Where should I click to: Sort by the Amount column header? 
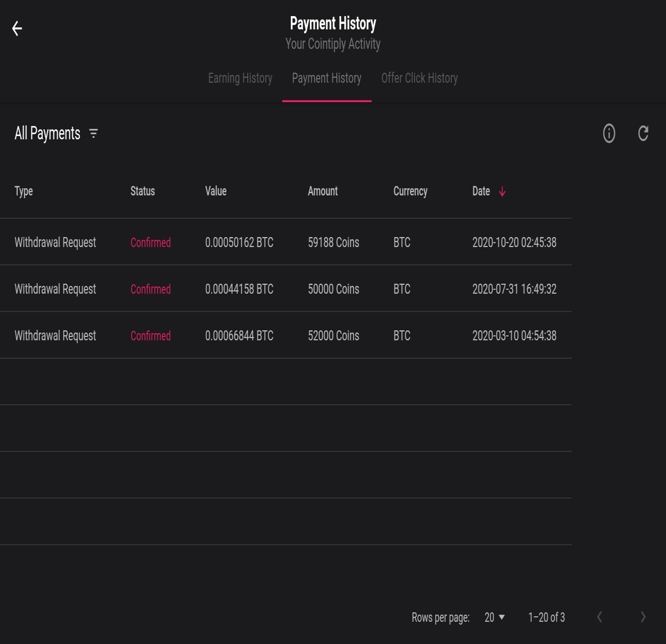[x=322, y=191]
